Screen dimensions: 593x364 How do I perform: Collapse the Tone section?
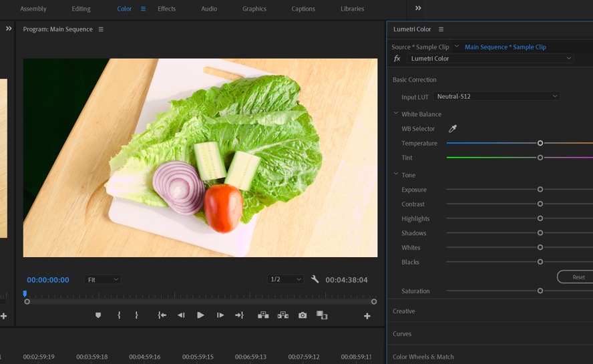pos(396,175)
